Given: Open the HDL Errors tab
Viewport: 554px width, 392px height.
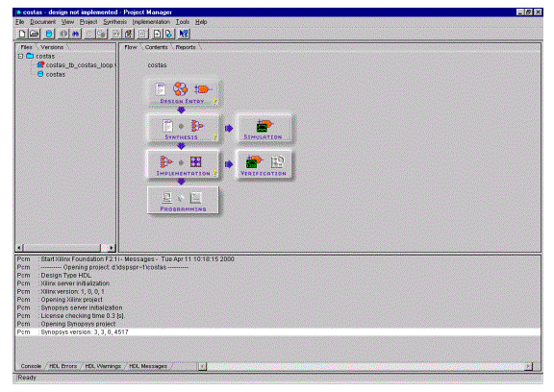Looking at the screenshot, I should (x=63, y=366).
